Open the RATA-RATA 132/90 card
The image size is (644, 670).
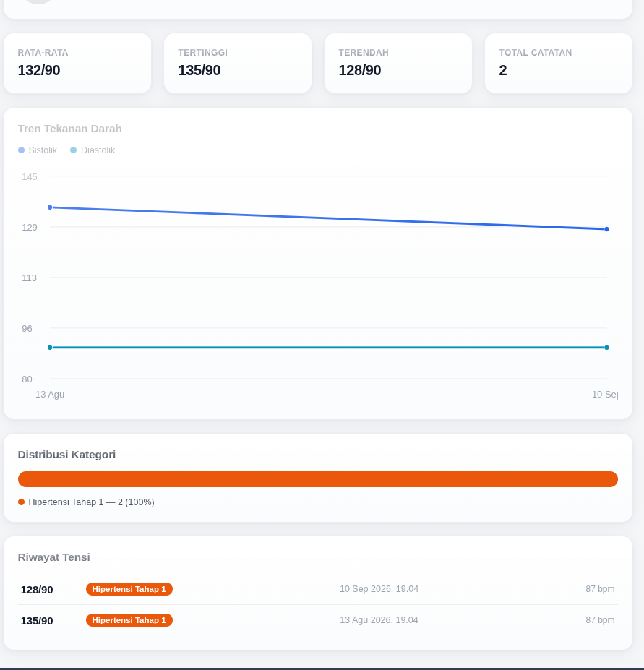coord(77,63)
